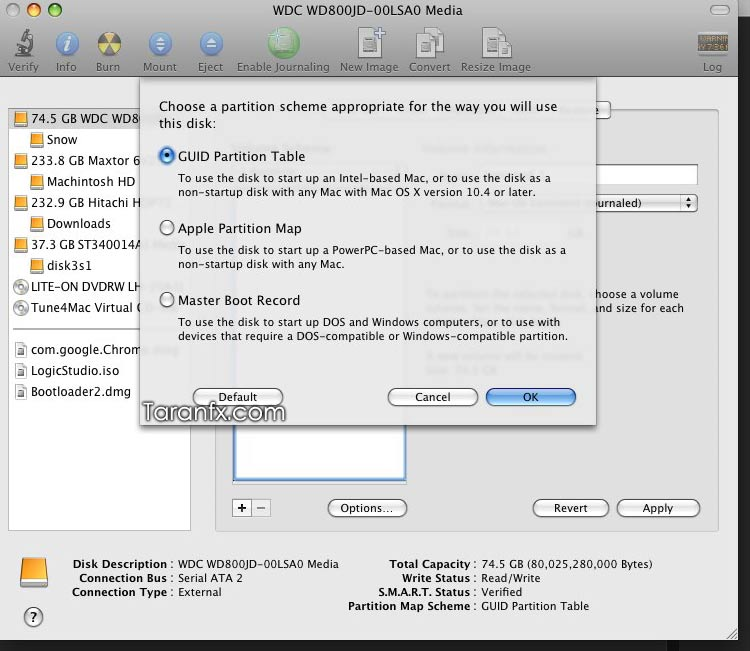Image resolution: width=750 pixels, height=651 pixels.
Task: Create a New Image from the toolbar
Action: tap(370, 43)
